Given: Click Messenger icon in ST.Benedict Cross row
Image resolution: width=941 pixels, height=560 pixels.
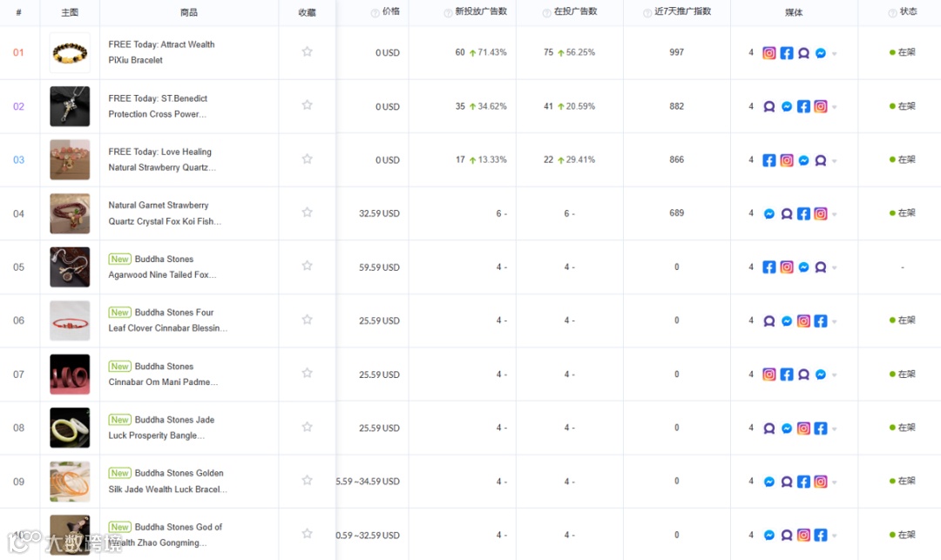Looking at the screenshot, I should 786,107.
